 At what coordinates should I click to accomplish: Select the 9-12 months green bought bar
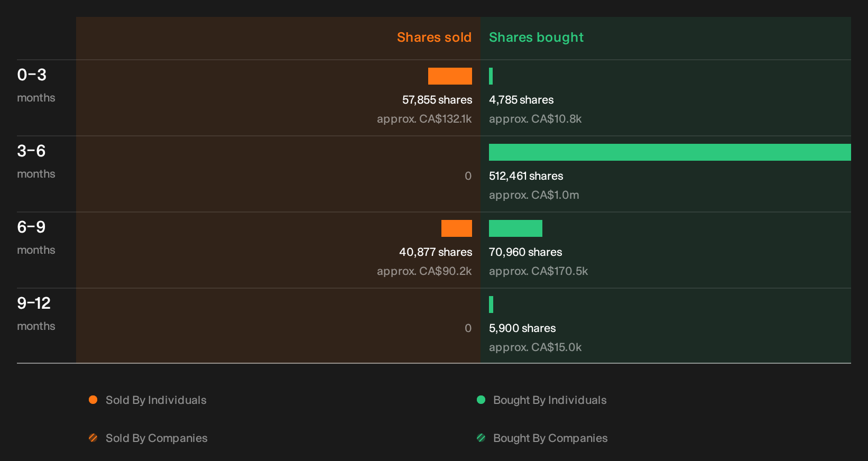tap(491, 305)
